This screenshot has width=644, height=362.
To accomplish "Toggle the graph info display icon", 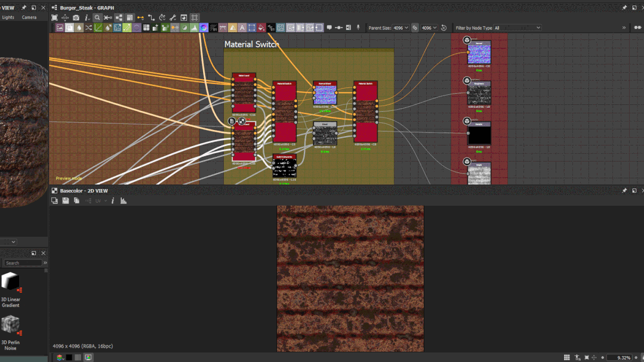I will (87, 18).
